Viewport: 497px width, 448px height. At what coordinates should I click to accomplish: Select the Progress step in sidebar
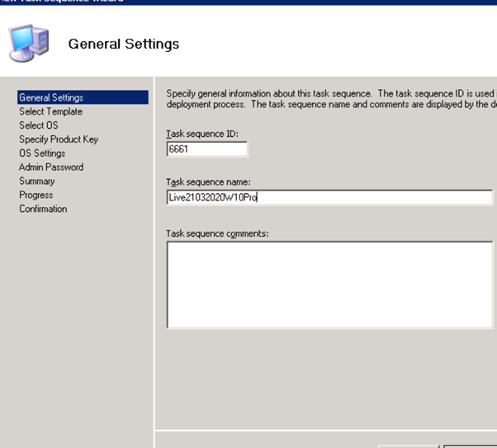[x=35, y=196]
